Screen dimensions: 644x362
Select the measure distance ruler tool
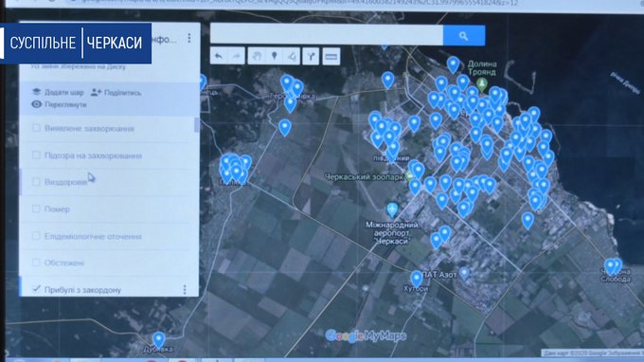click(331, 56)
